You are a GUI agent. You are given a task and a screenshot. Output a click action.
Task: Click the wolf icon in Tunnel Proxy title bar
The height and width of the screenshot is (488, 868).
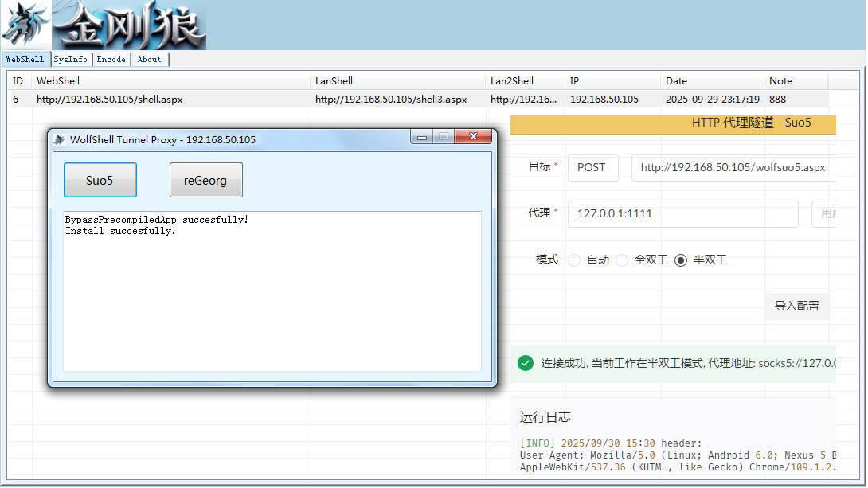point(59,139)
